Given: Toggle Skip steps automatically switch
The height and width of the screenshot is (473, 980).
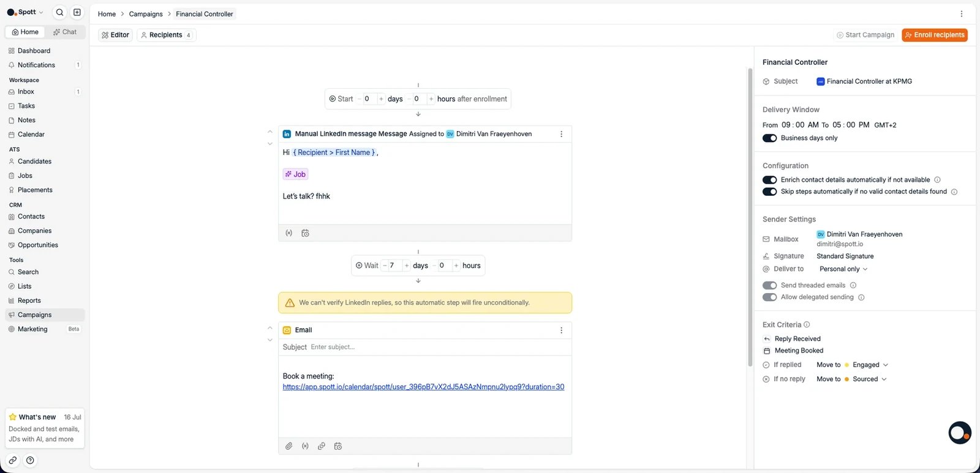Looking at the screenshot, I should [769, 192].
